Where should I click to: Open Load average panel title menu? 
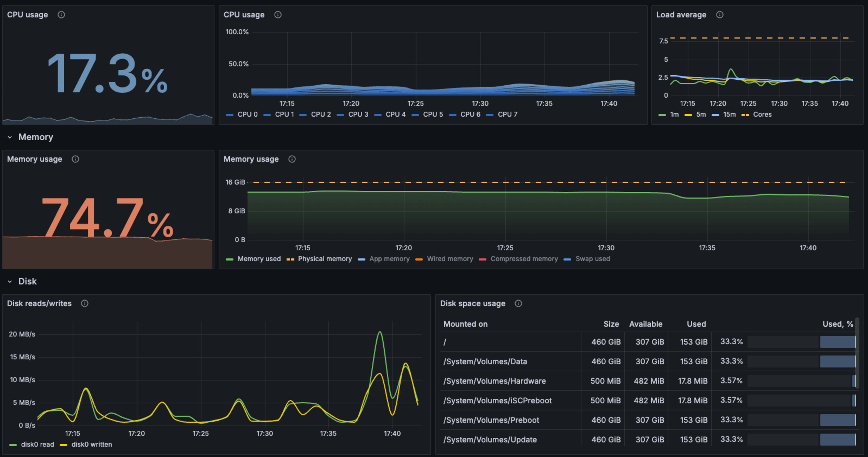681,15
